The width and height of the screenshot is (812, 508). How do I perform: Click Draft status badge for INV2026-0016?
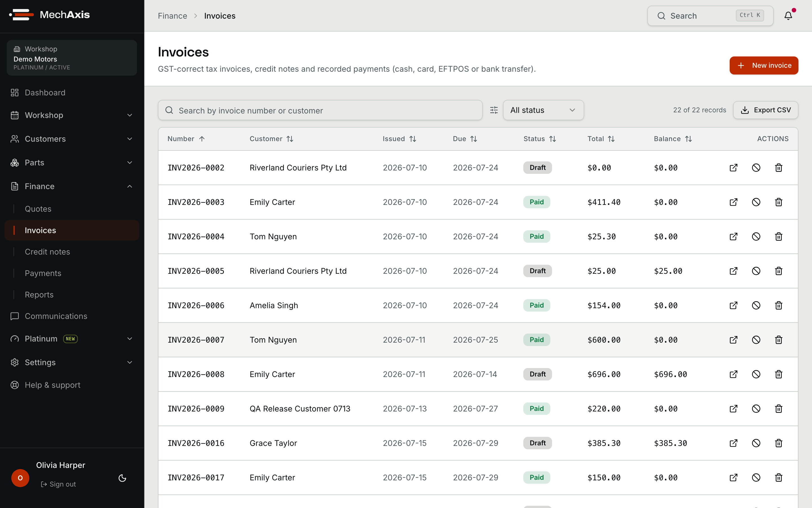tap(538, 443)
